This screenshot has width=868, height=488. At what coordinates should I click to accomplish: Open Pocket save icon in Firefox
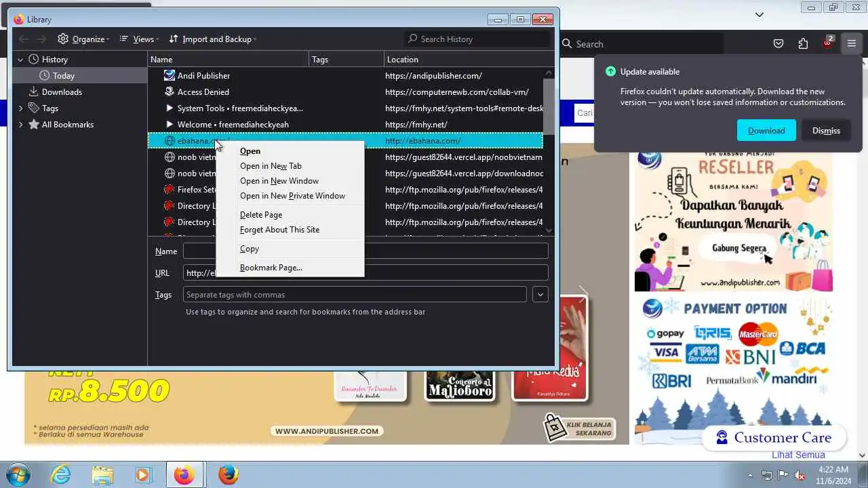pyautogui.click(x=778, y=44)
